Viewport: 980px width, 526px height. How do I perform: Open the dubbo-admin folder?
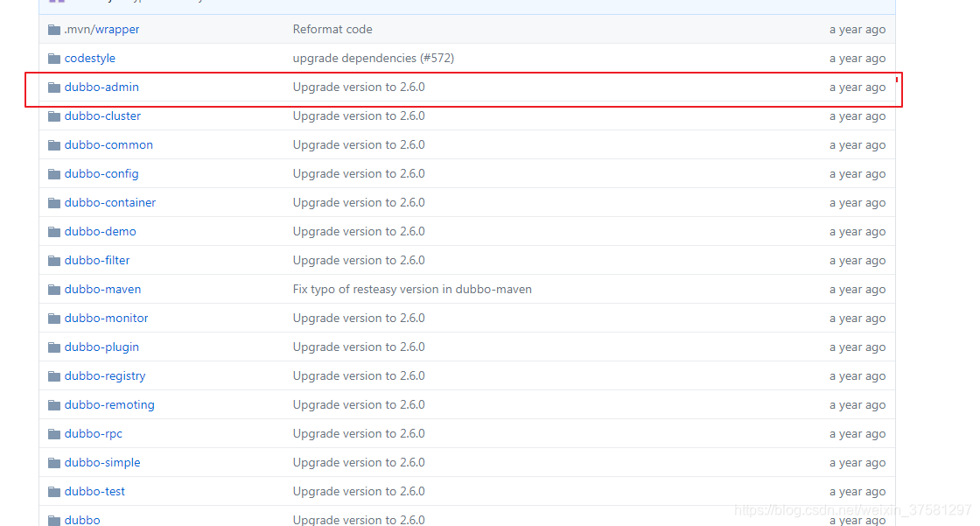click(101, 87)
